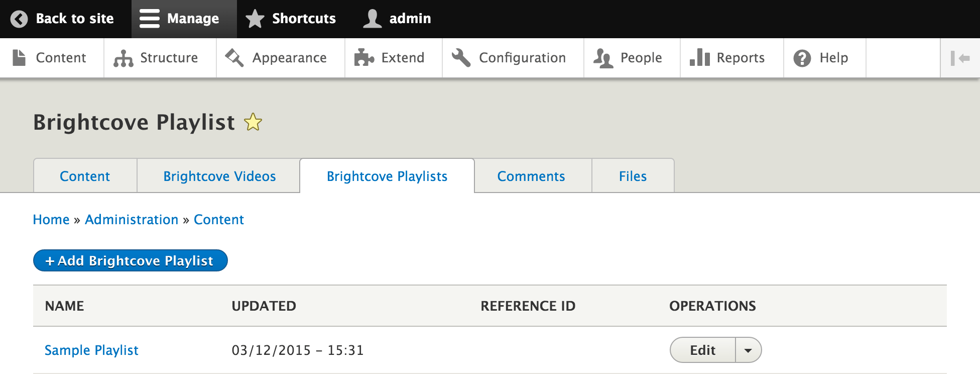Click the Edit button for Sample Playlist
980x374 pixels.
click(703, 350)
